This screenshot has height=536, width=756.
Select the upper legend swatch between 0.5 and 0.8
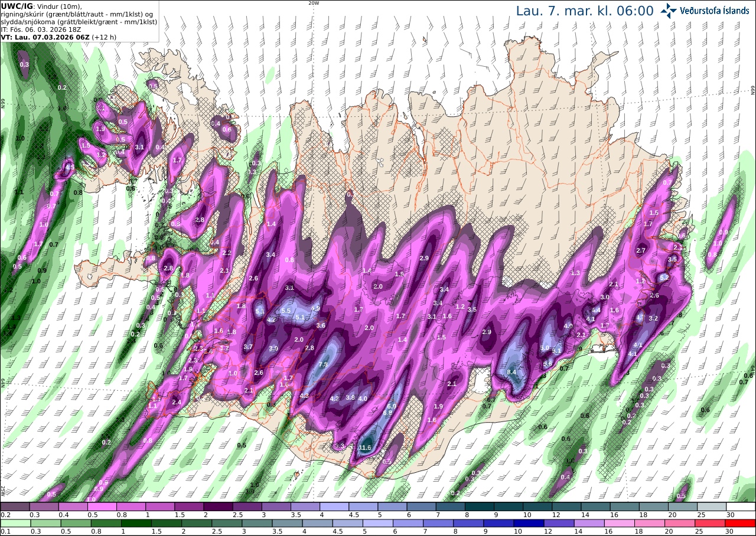click(x=102, y=506)
